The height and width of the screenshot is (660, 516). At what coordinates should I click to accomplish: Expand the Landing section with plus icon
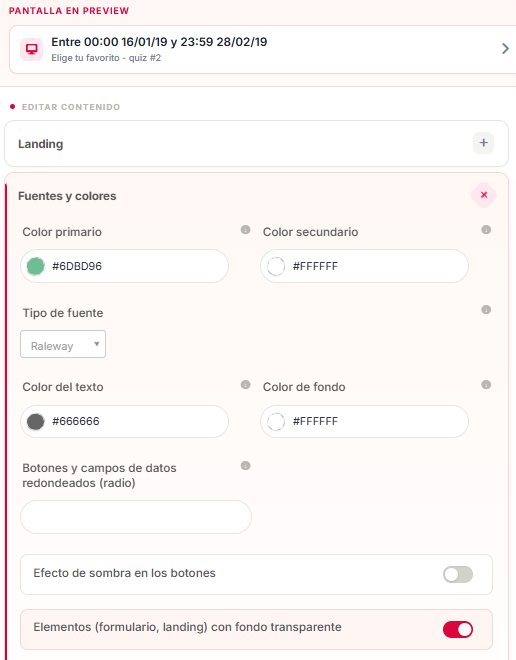tap(483, 143)
